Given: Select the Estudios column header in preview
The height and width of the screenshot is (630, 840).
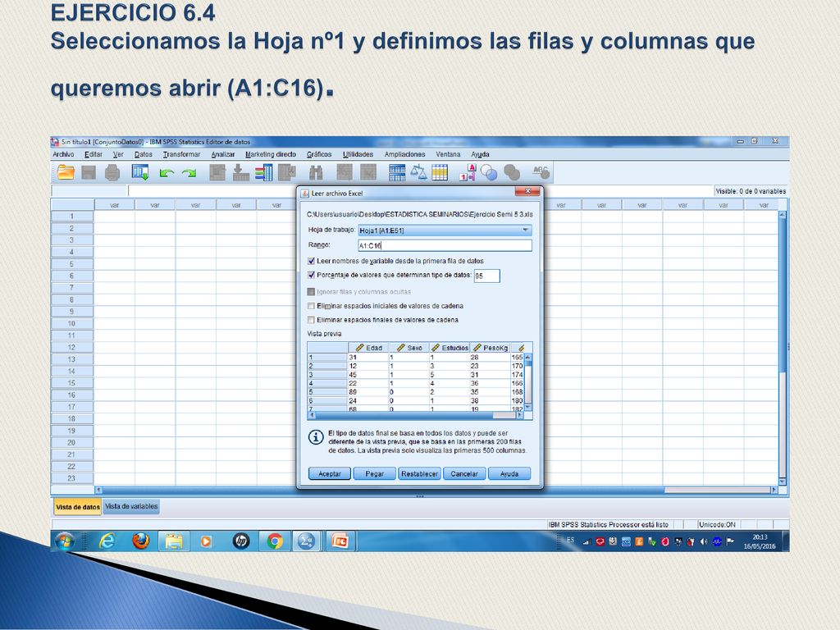Looking at the screenshot, I should [x=450, y=348].
